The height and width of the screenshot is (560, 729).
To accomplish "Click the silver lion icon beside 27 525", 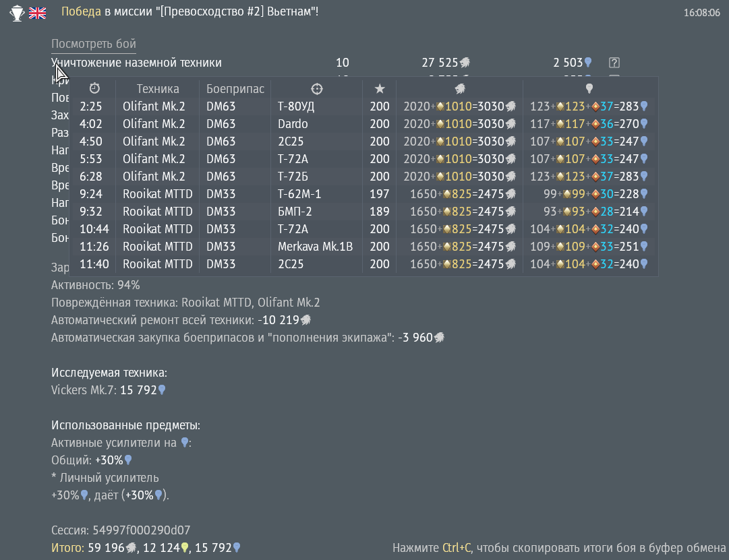I will pyautogui.click(x=465, y=63).
